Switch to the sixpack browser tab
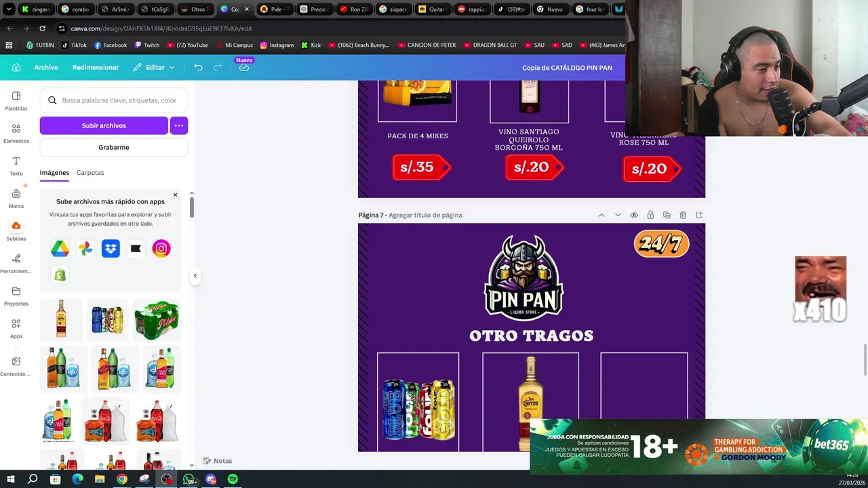This screenshot has height=488, width=868. [393, 9]
